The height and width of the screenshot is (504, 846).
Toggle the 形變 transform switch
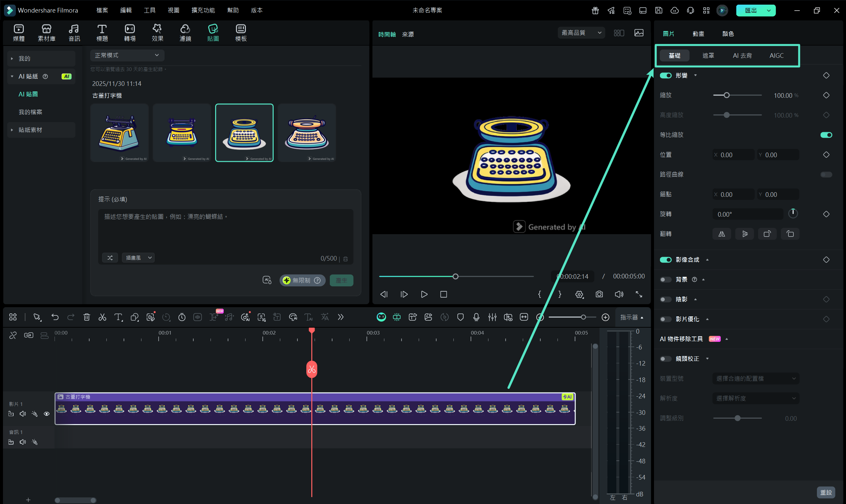point(666,75)
